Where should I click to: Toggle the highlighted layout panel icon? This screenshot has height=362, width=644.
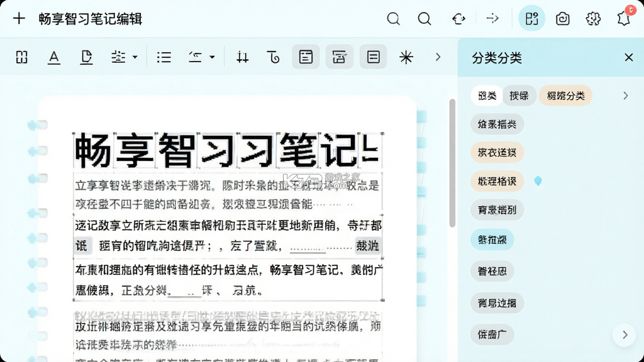click(531, 18)
